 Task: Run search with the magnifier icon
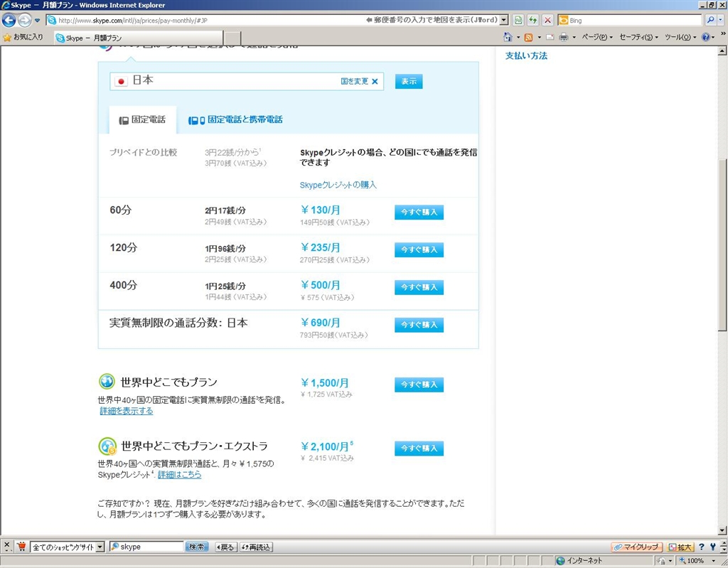point(710,20)
